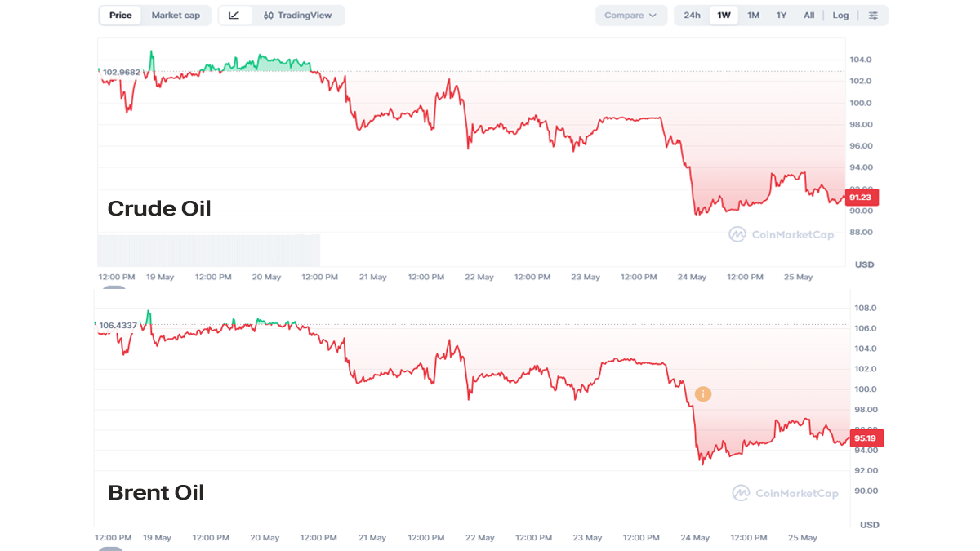Select the 24h time range

point(692,16)
